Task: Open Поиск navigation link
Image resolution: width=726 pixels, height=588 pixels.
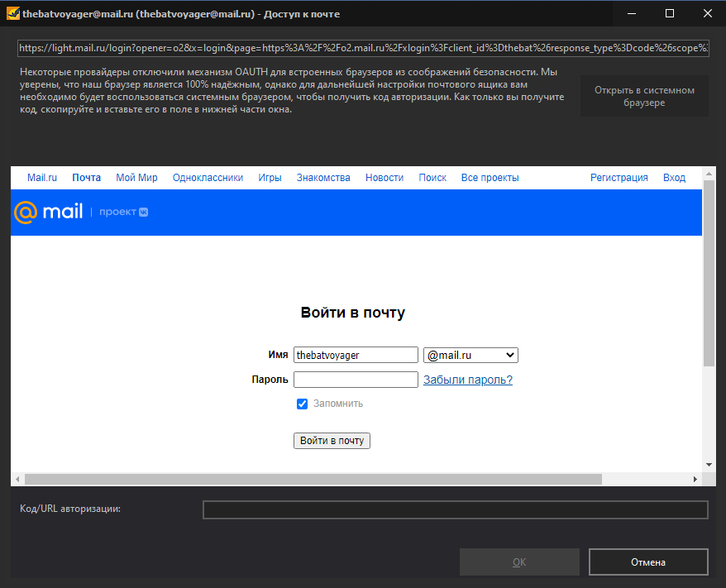Action: (432, 178)
